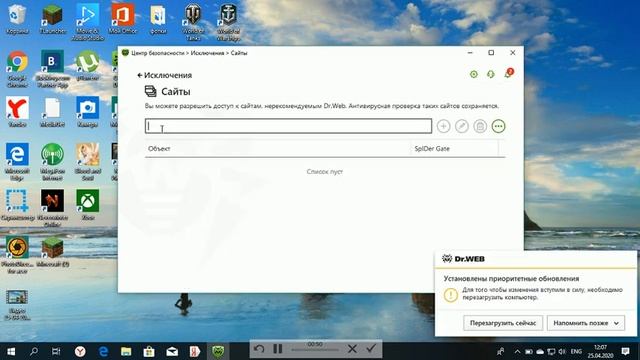This screenshot has height=360, width=640.
Task: Click the SpIDer Gate column header
Action: coord(432,149)
